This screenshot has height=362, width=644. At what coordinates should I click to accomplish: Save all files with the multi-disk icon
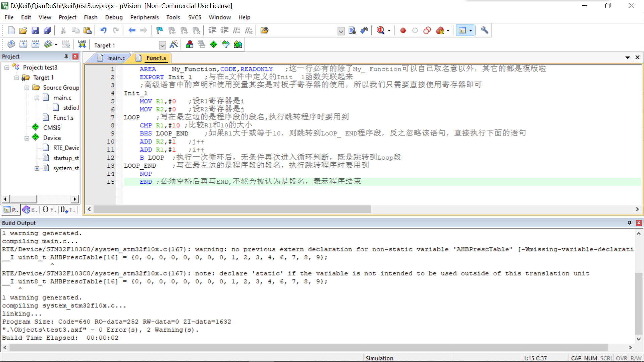(47, 31)
